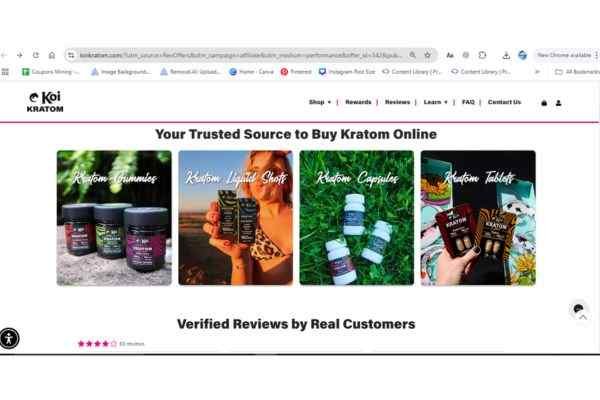Open the Reviews menu item

(397, 102)
